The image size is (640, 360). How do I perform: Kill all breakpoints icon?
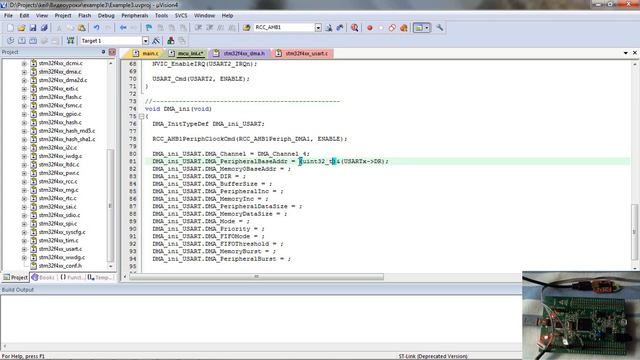tap(404, 28)
